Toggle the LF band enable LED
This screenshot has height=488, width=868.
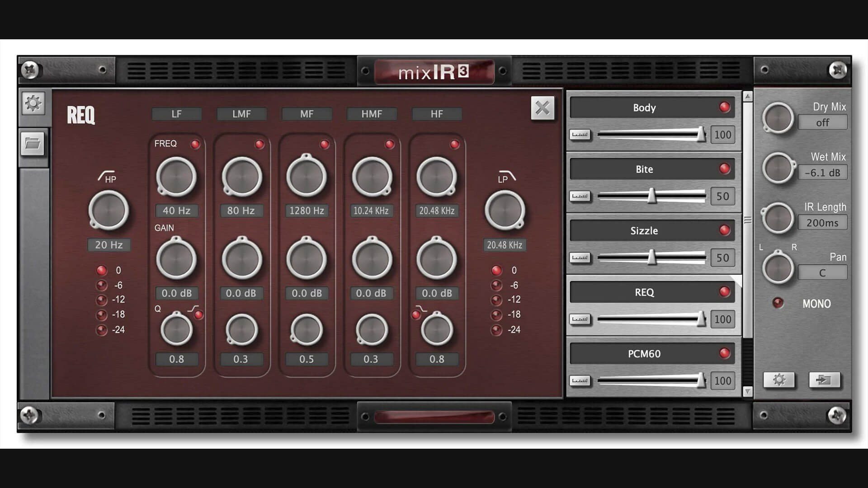(x=194, y=144)
